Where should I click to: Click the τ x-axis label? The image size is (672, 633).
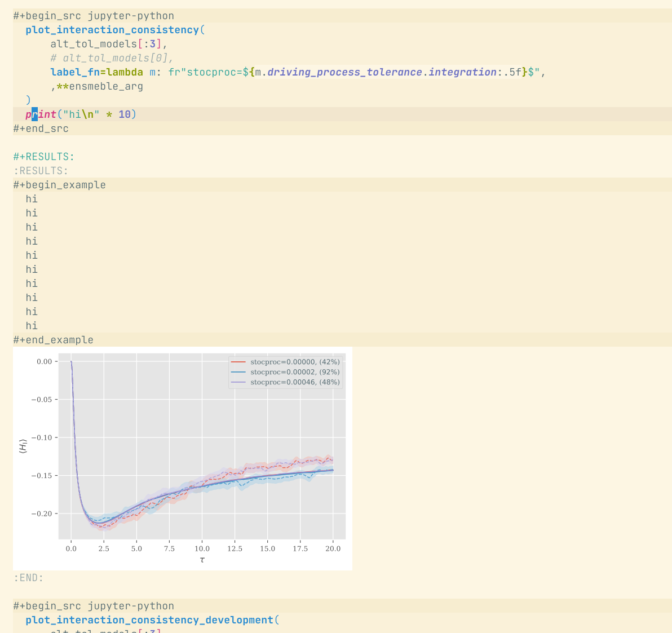click(202, 560)
